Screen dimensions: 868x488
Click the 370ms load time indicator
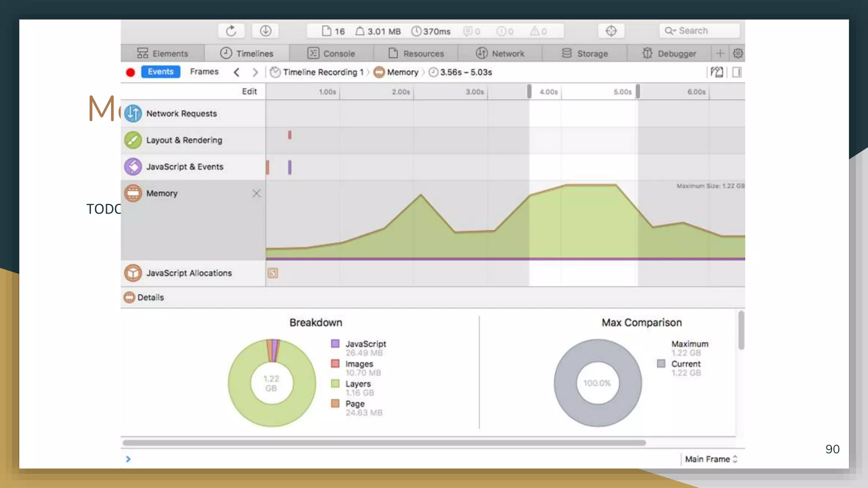431,31
